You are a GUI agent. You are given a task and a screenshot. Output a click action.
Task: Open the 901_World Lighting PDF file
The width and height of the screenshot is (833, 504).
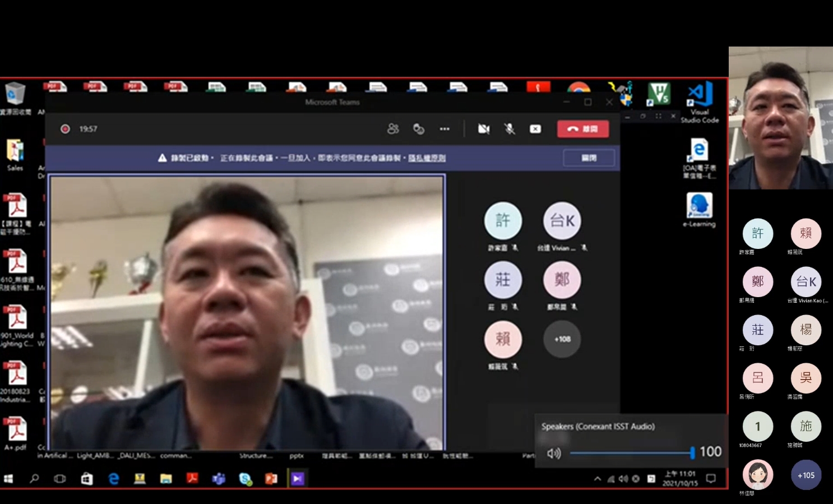[17, 325]
